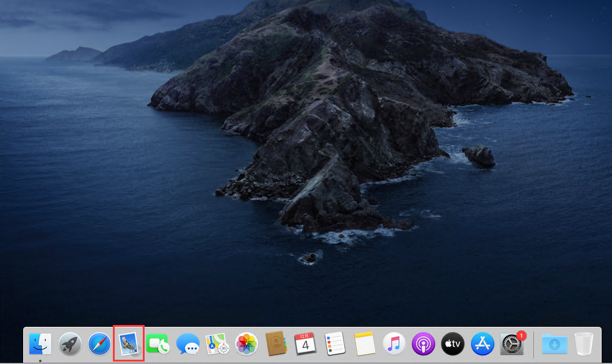Launch the App Store icon
Screen dimensions: 612x364
click(x=483, y=344)
